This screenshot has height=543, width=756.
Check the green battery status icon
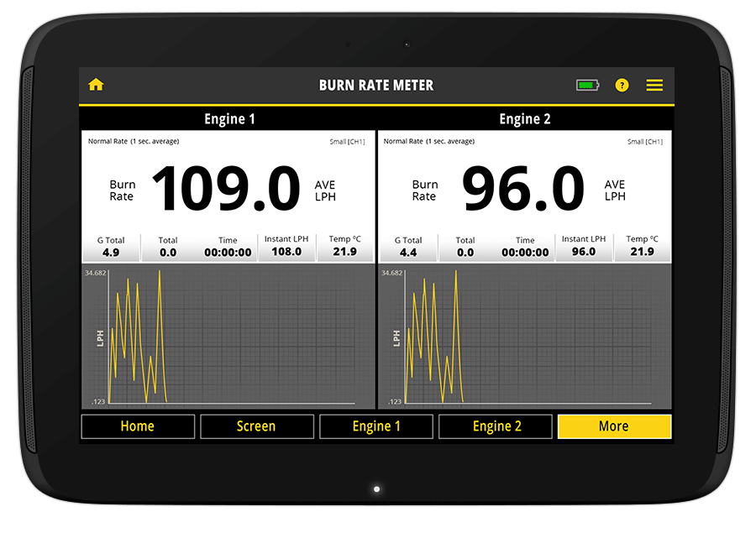point(587,85)
